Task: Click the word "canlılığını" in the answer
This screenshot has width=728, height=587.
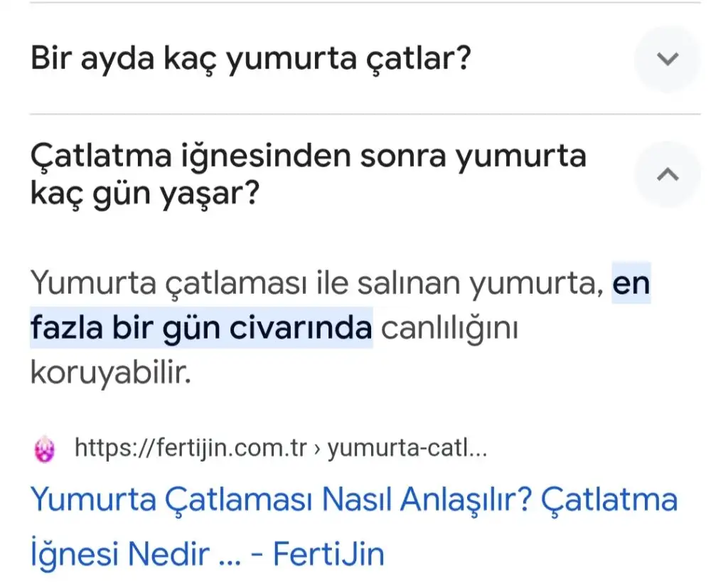Action: click(x=449, y=329)
